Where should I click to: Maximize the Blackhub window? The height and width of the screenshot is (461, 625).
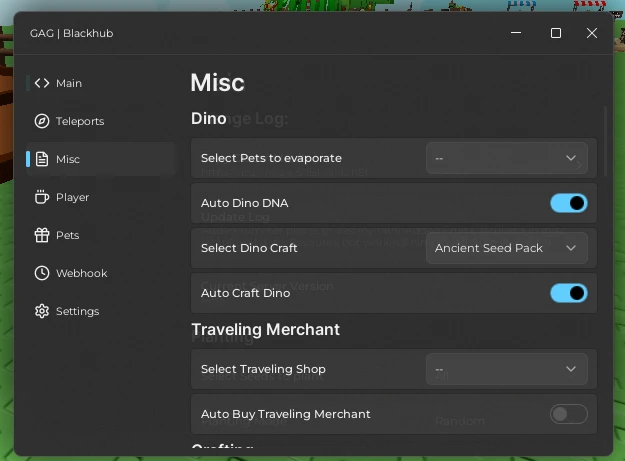[x=556, y=33]
